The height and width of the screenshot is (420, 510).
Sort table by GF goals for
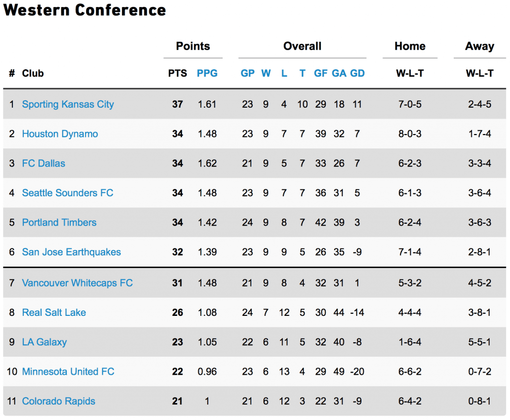[x=320, y=73]
